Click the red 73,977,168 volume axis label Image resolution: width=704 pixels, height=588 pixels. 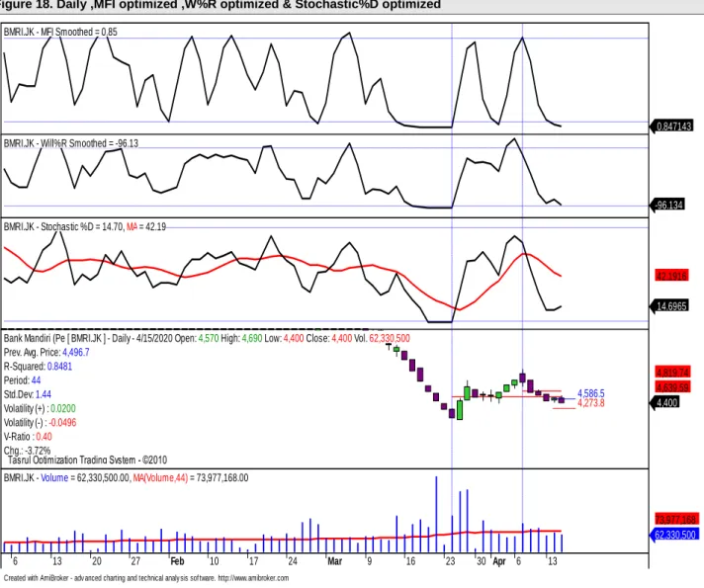point(675,520)
